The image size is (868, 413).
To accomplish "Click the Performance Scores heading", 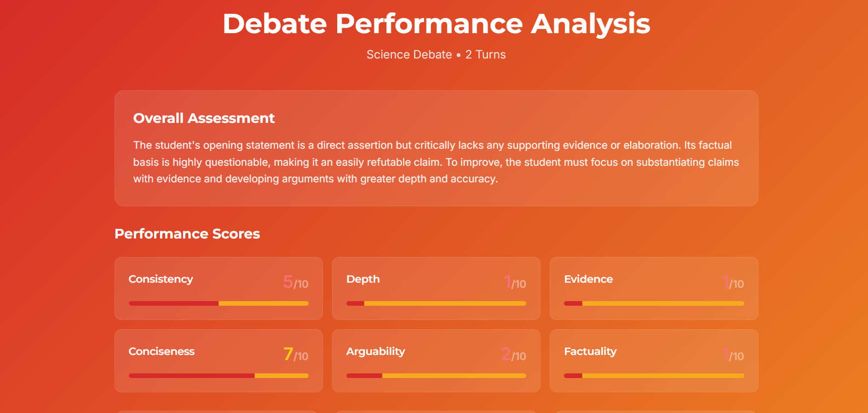I will tap(187, 234).
